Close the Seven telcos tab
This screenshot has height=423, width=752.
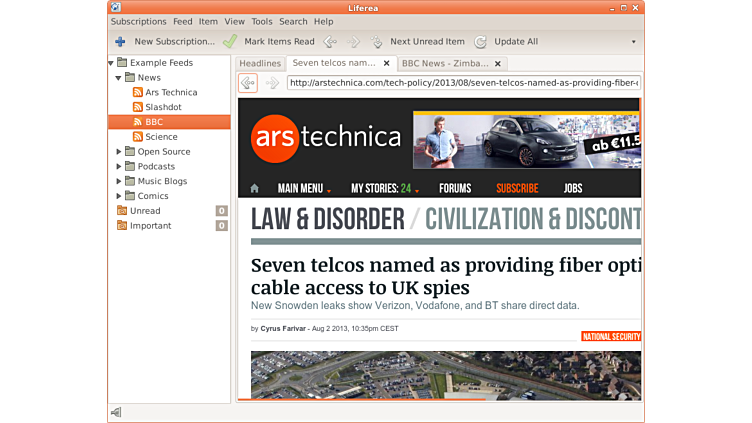click(x=387, y=63)
